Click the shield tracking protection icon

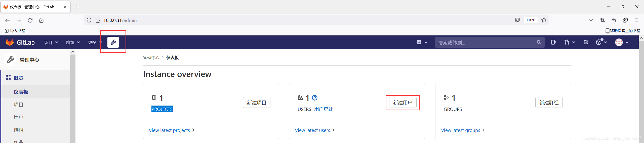[89, 20]
